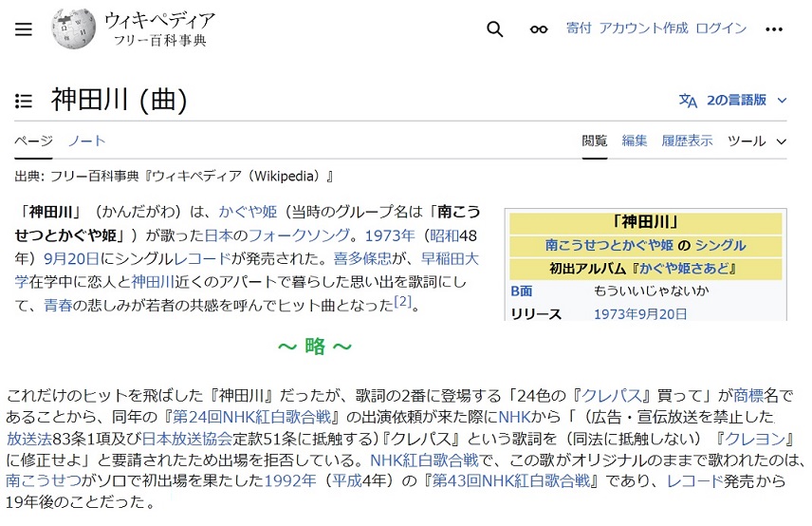Click the もういいじゃないか B-side text
Screen dimensions: 812x526
[652, 291]
